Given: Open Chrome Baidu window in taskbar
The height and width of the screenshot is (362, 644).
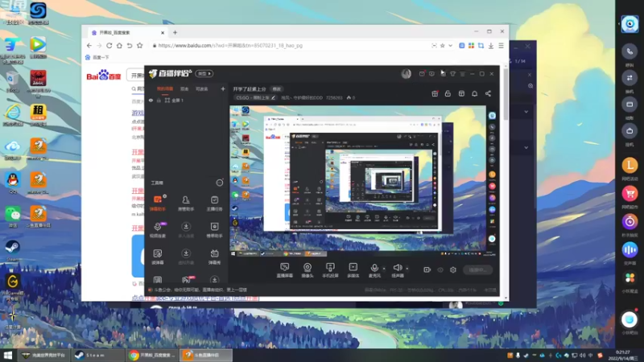Looking at the screenshot, I should click(152, 355).
